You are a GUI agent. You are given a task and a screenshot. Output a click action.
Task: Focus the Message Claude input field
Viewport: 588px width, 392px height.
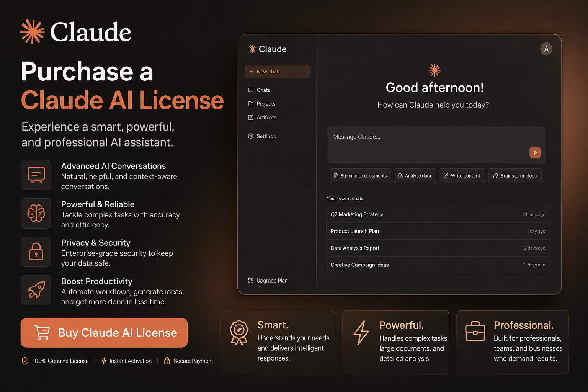point(436,145)
